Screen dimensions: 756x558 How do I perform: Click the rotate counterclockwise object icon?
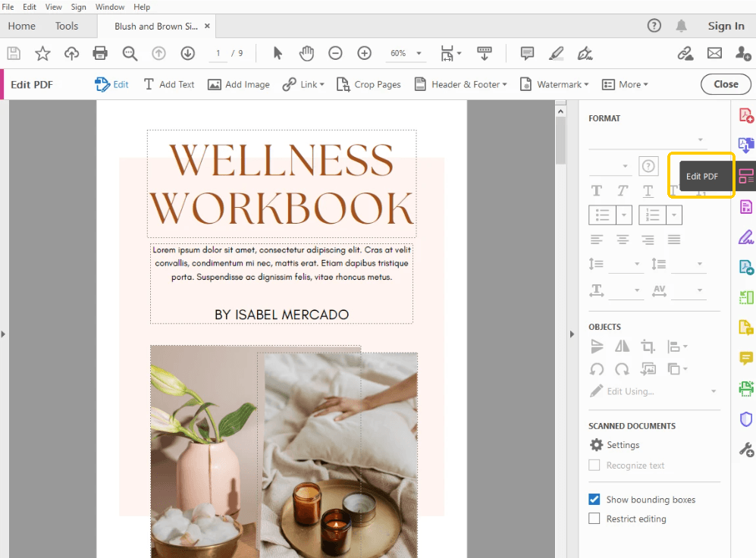[597, 369]
